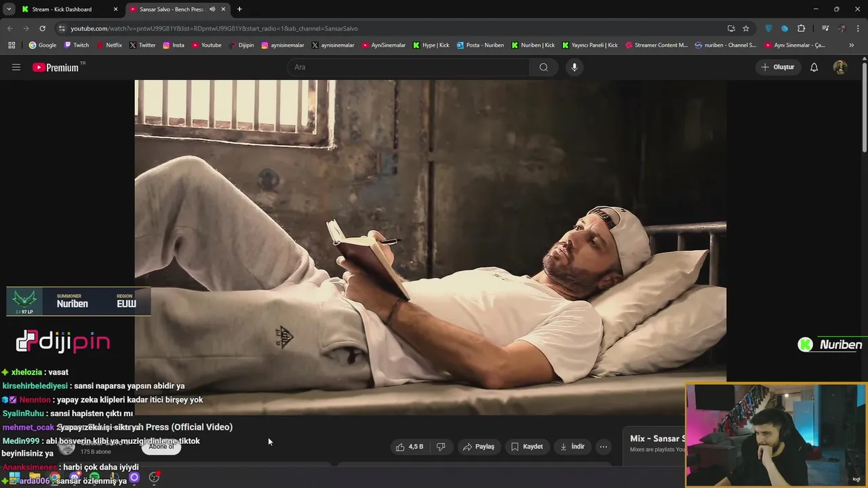Open the Google bookmark

pos(43,45)
